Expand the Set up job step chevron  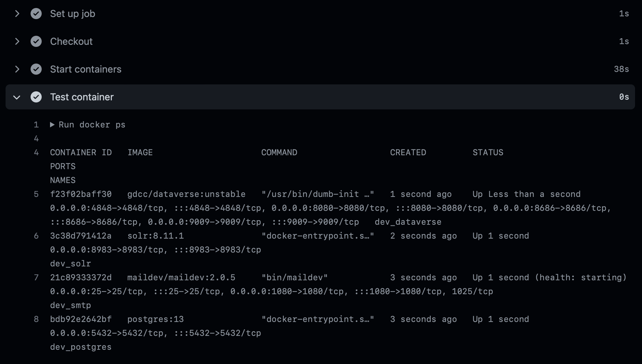(17, 14)
